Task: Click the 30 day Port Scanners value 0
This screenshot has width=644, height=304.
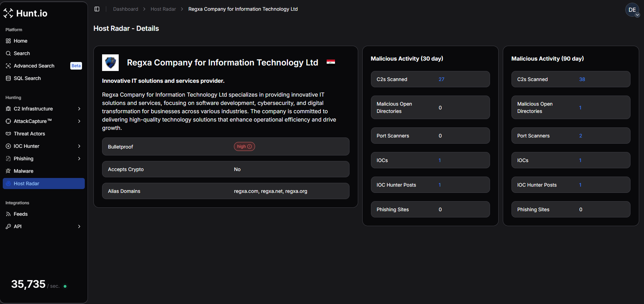Action: (x=440, y=136)
